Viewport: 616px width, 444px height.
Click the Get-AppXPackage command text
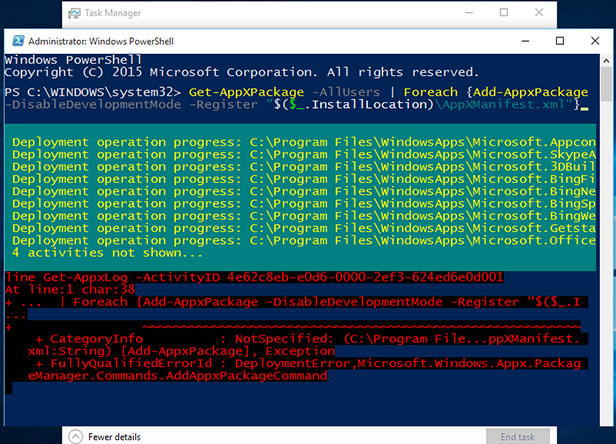point(233,92)
